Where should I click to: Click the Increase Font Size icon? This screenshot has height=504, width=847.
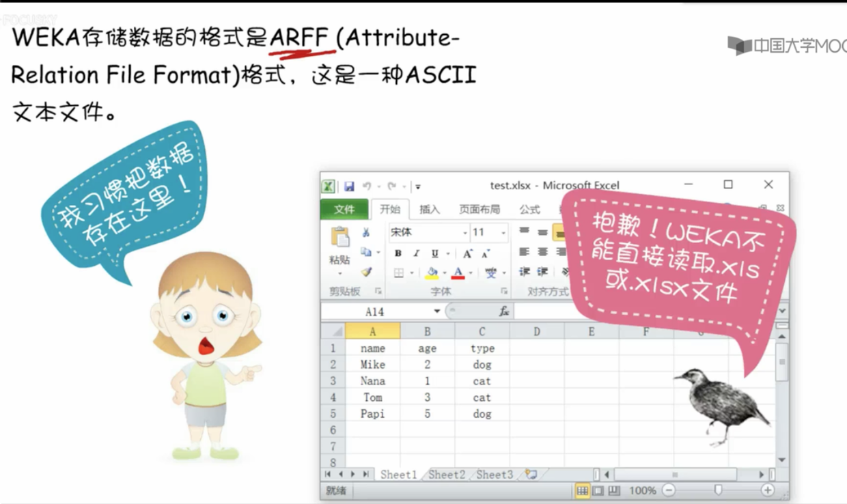tap(468, 253)
